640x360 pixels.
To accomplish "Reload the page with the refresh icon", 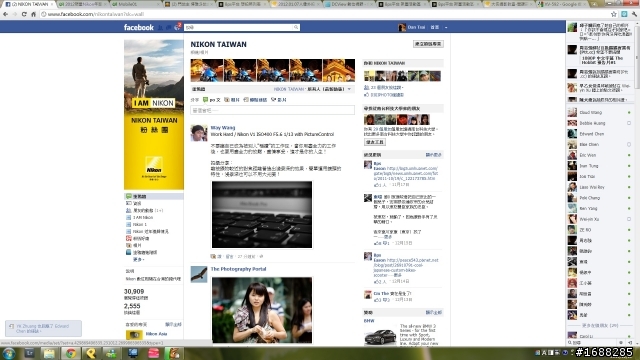I will tap(24, 14).
